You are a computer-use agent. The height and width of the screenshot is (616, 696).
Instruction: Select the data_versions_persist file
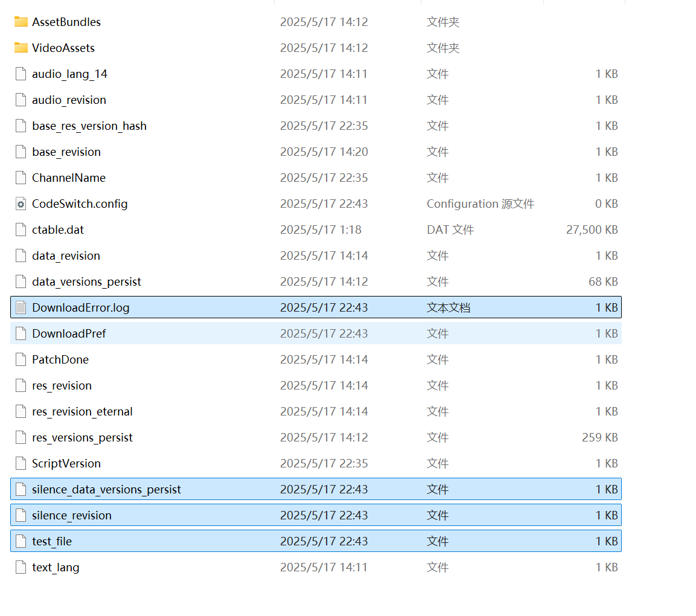click(86, 281)
